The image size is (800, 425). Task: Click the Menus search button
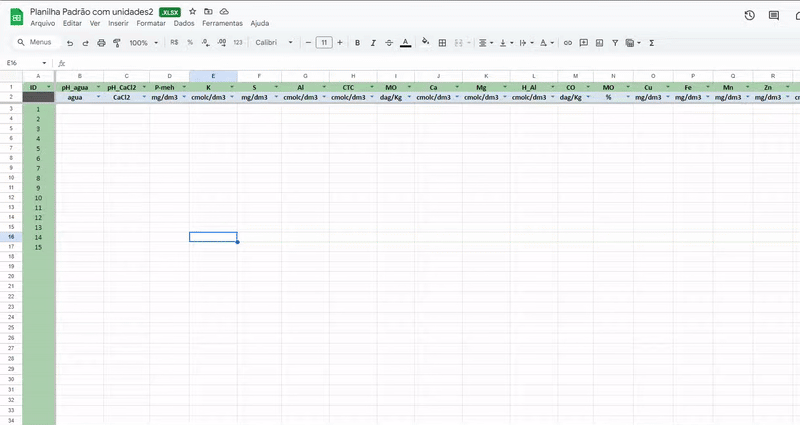(35, 42)
